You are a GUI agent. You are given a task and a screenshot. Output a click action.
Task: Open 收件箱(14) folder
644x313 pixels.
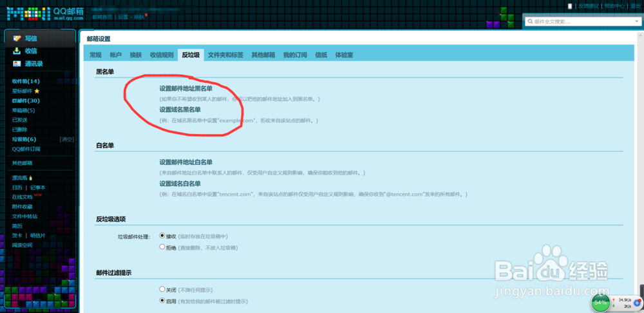pyautogui.click(x=26, y=81)
